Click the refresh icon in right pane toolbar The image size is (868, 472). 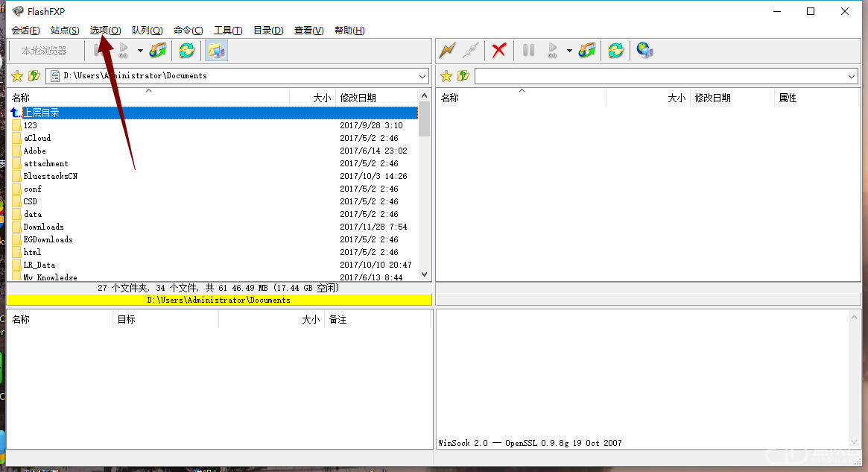coord(615,51)
